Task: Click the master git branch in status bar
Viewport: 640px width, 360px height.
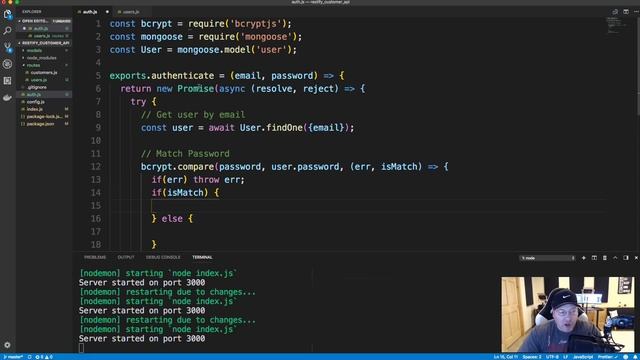Action: point(13,357)
